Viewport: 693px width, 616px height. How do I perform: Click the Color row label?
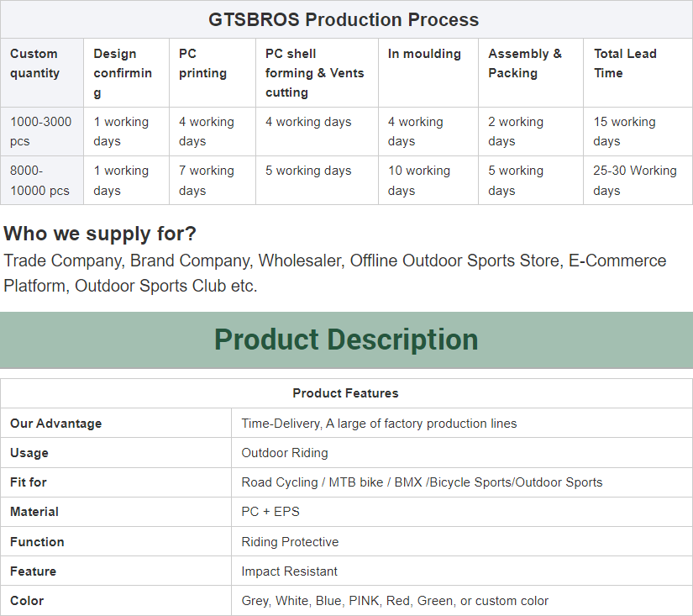pos(27,601)
